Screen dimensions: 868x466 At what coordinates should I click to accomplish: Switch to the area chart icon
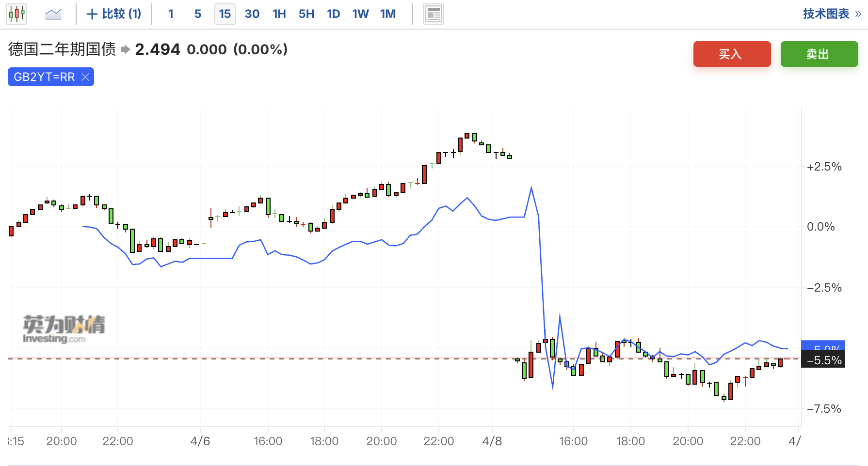[53, 14]
